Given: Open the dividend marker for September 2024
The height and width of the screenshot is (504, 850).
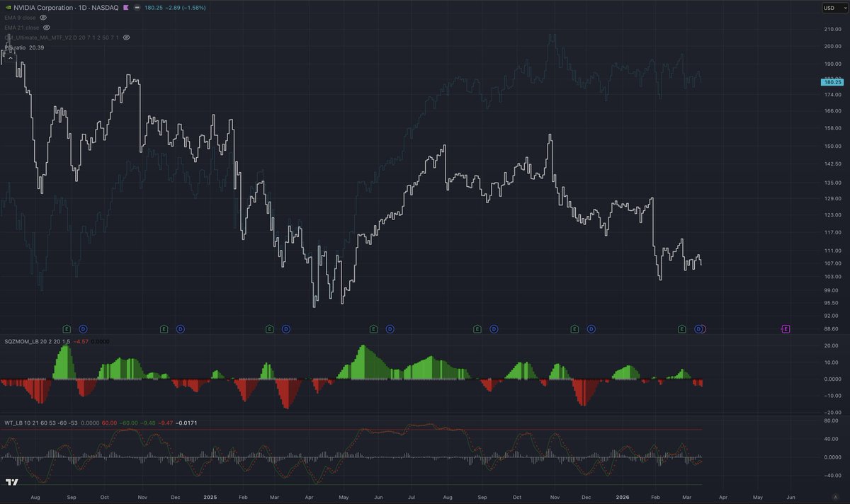Looking at the screenshot, I should (83, 328).
